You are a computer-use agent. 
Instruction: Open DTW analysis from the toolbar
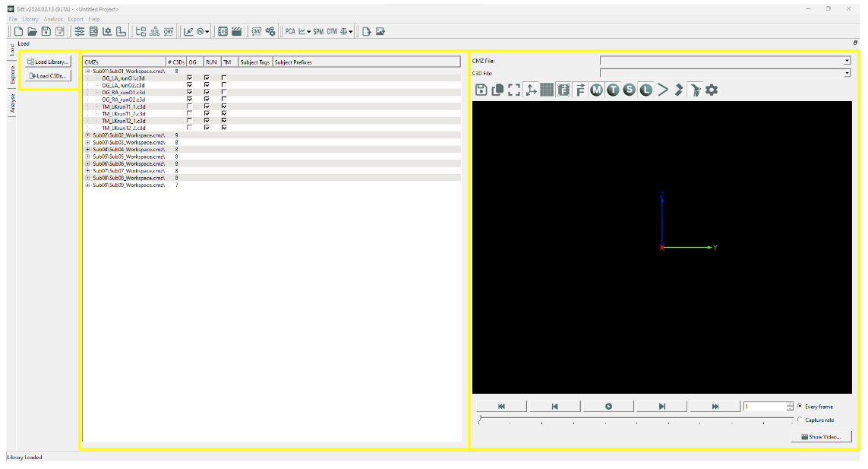click(x=332, y=32)
